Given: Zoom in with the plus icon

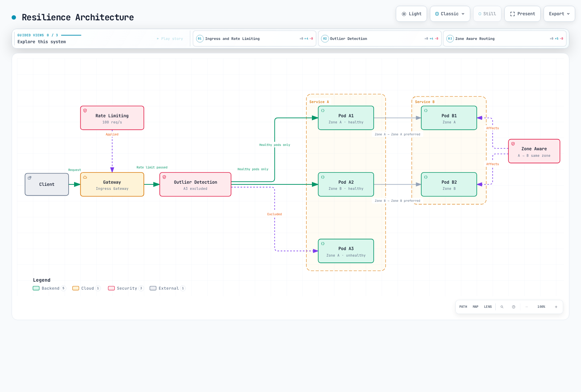Looking at the screenshot, I should click(556, 307).
